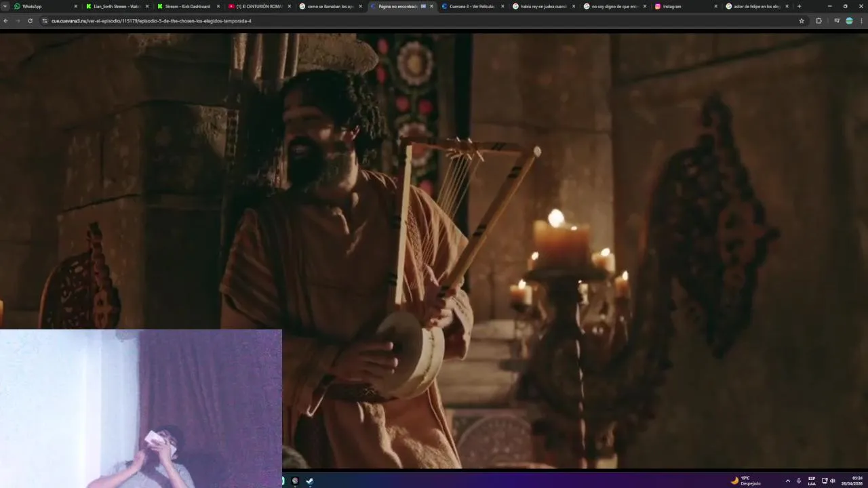
Task: Close the 'actor de felipe' tab
Action: [787, 6]
